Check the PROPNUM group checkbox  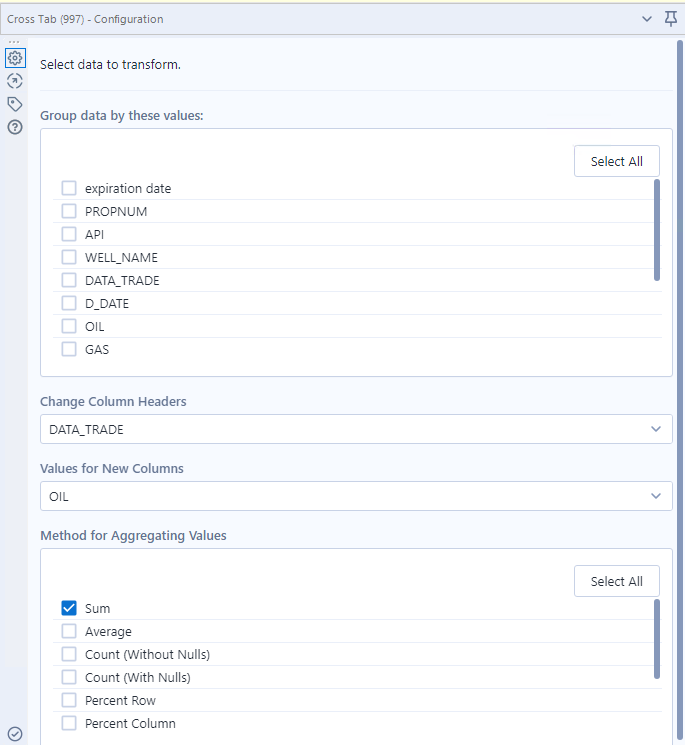click(69, 211)
